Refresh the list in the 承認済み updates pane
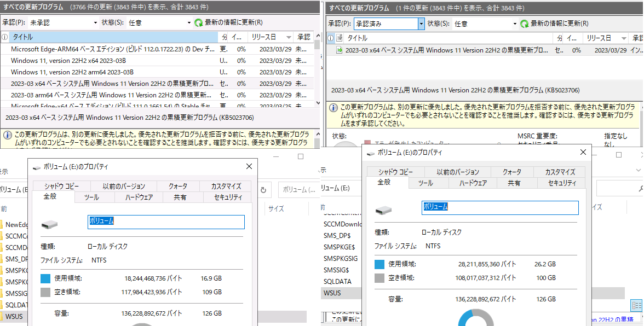 click(554, 24)
